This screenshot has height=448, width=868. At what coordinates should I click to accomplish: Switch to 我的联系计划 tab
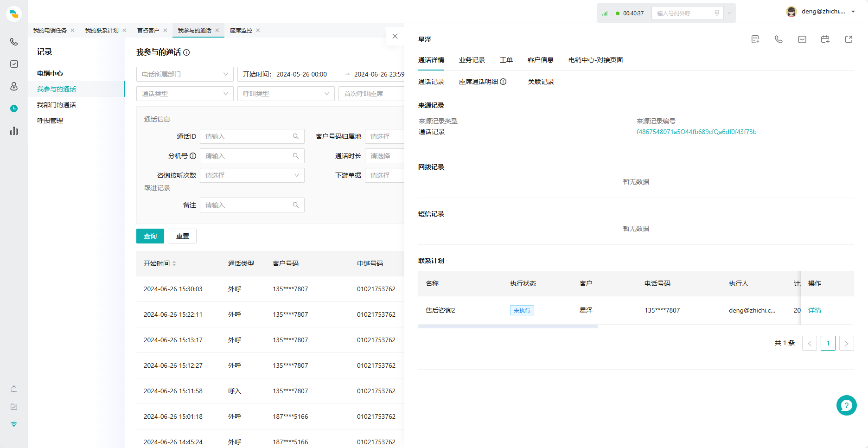pos(102,31)
